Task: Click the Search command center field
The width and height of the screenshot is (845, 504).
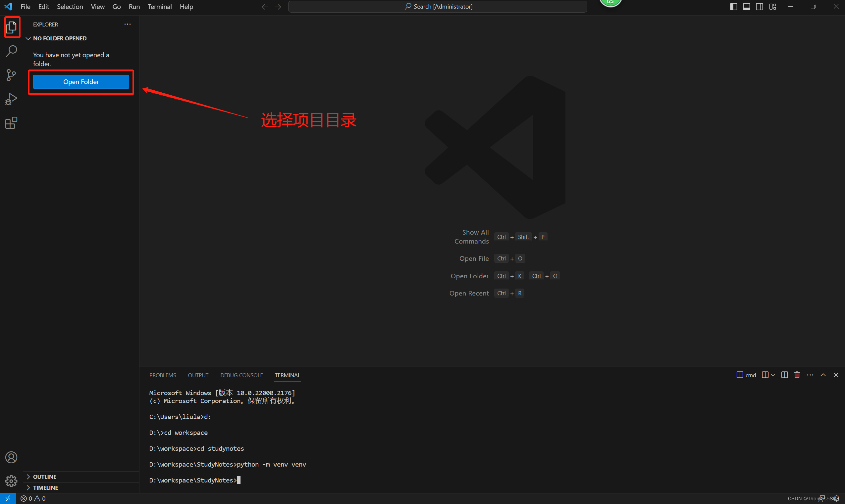Action: click(x=438, y=6)
